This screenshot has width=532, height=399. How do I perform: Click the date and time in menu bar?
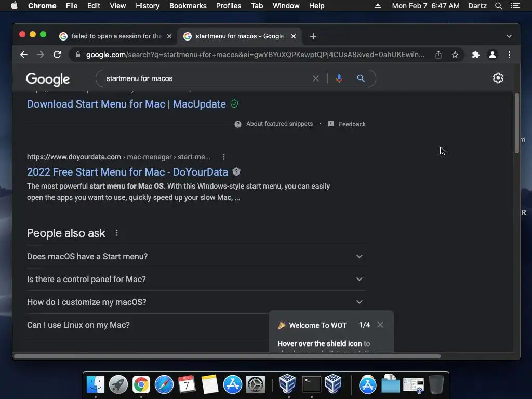pos(425,6)
